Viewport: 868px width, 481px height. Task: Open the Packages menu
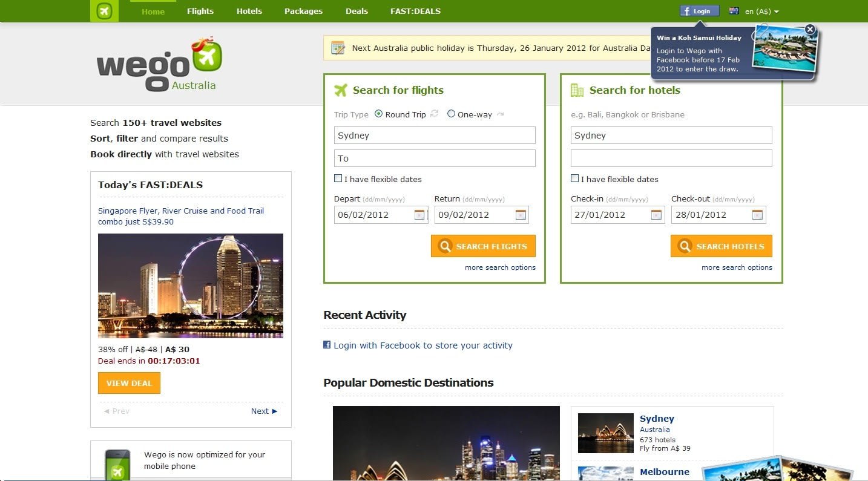click(x=303, y=11)
